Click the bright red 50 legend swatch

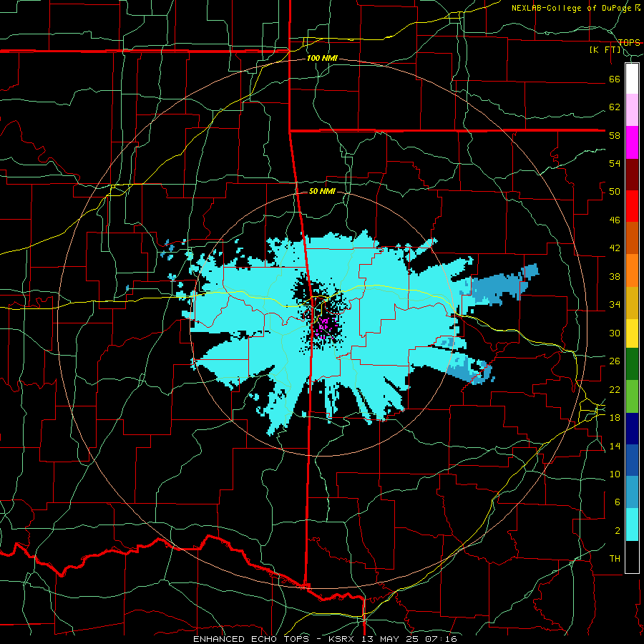click(x=632, y=206)
